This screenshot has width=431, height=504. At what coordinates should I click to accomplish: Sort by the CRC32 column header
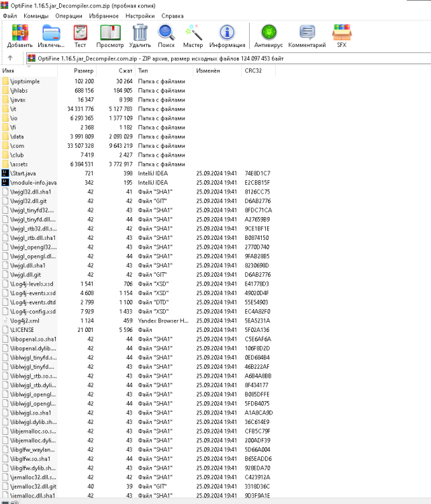coord(258,71)
